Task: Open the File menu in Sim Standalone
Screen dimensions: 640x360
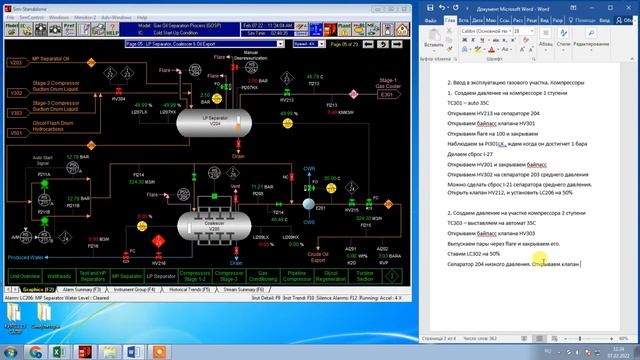Action: point(10,18)
